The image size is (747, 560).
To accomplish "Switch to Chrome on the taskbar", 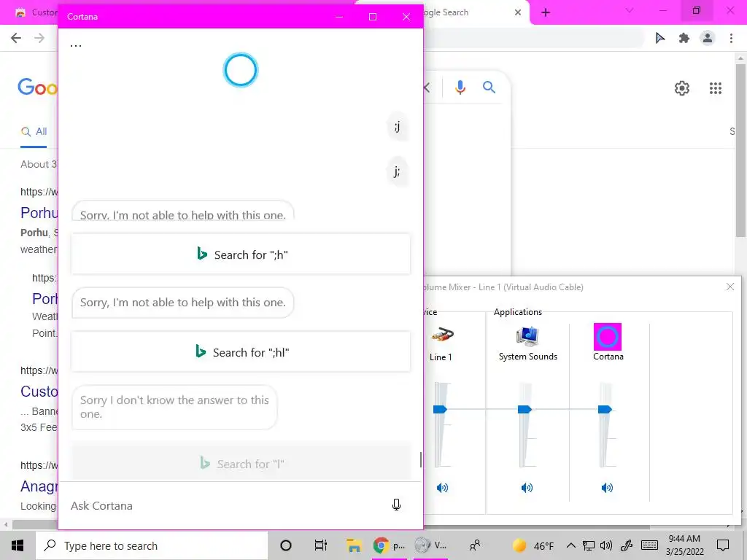I will point(388,545).
